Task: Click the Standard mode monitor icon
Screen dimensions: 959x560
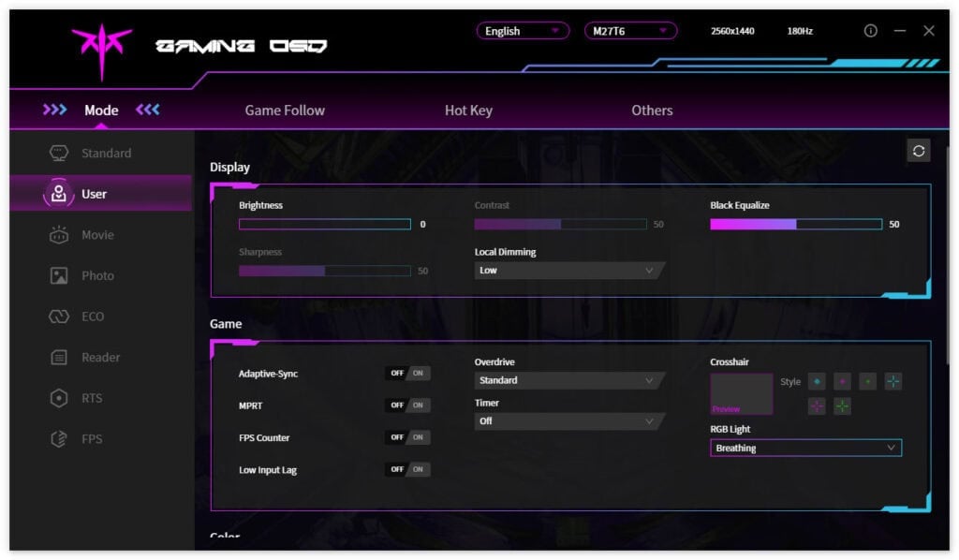Action: pos(59,153)
